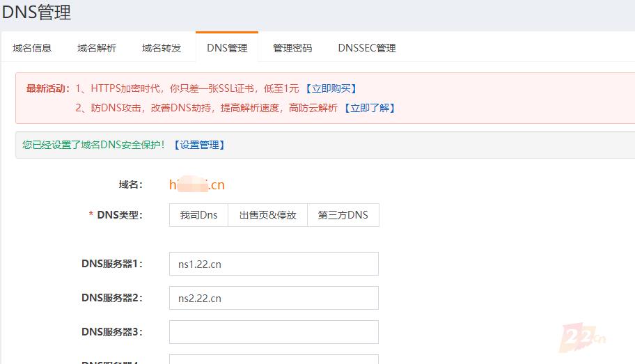635x364 pixels.
Task: Open the 管理密码 tab
Action: pos(292,48)
